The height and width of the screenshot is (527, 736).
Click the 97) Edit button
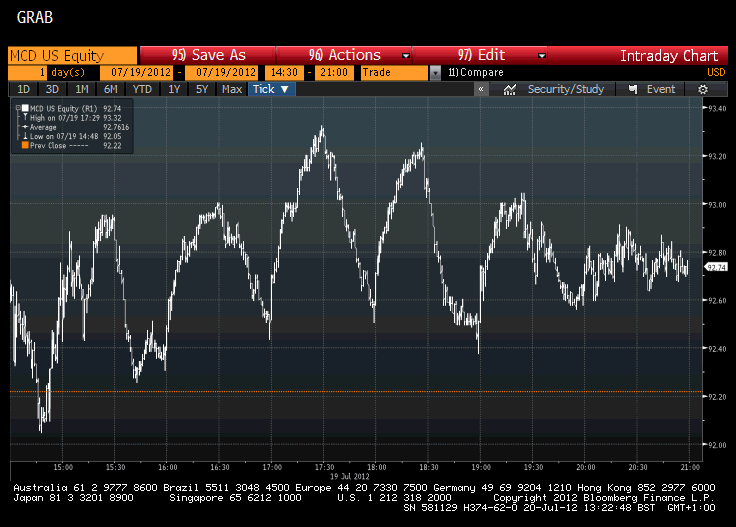[x=480, y=55]
